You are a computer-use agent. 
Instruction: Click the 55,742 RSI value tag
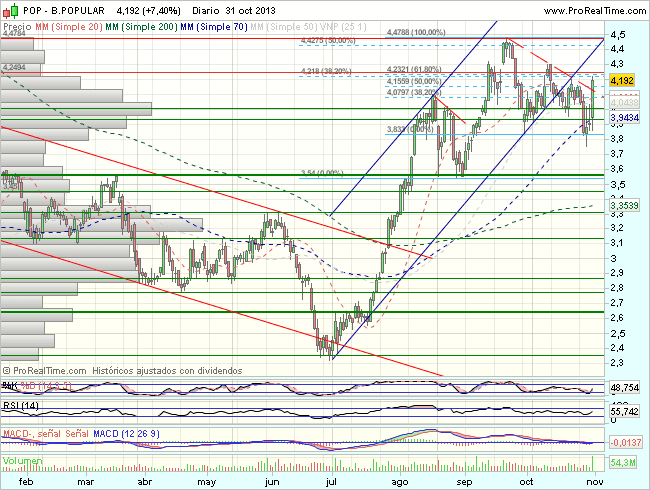[625, 411]
